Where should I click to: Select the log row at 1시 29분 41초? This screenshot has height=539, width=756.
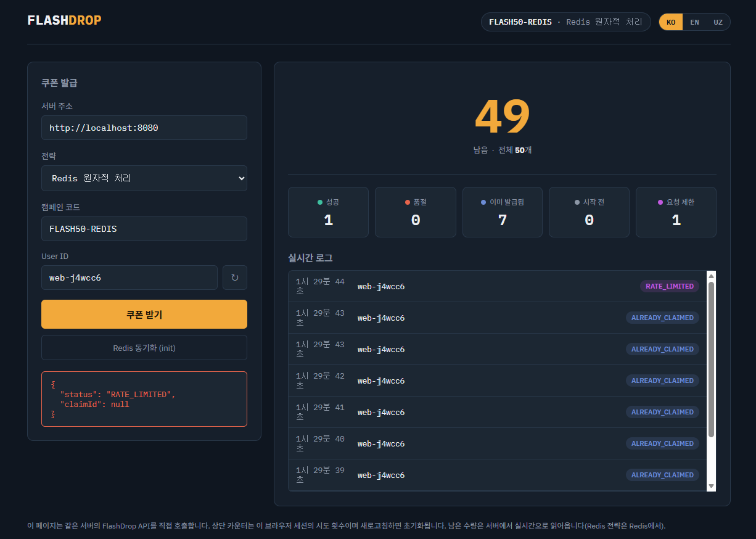[498, 412]
